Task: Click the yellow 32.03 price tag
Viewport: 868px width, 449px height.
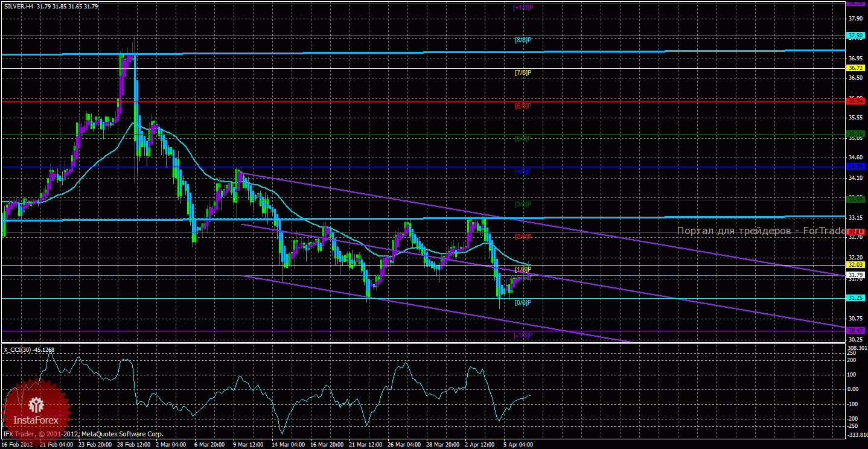Action: click(x=856, y=264)
